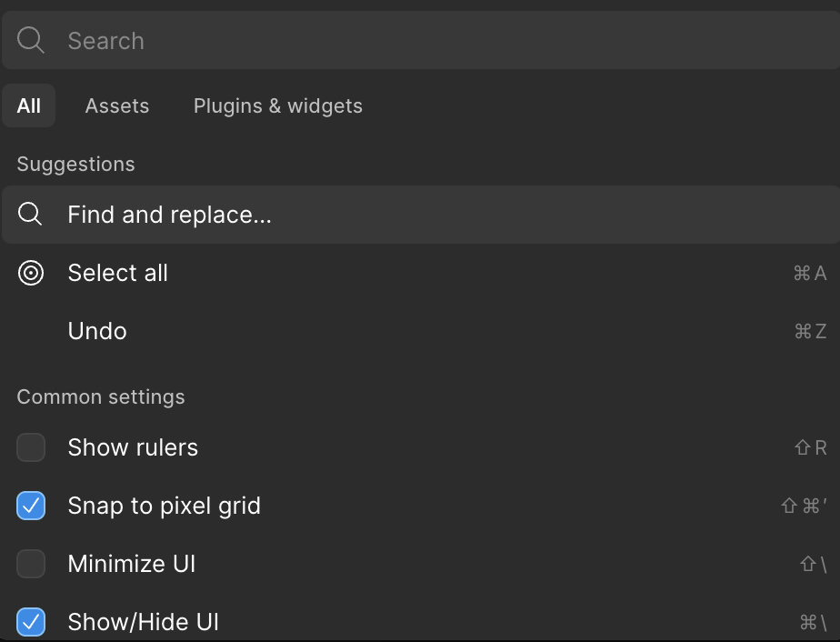This screenshot has height=642, width=840.
Task: Tick the Minimize UI checkbox
Action: coord(31,564)
